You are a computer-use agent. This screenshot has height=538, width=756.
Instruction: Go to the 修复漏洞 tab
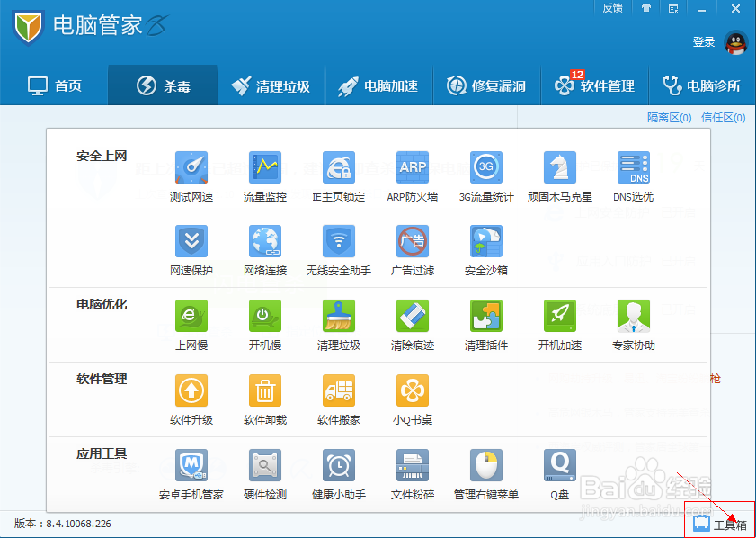click(x=486, y=85)
